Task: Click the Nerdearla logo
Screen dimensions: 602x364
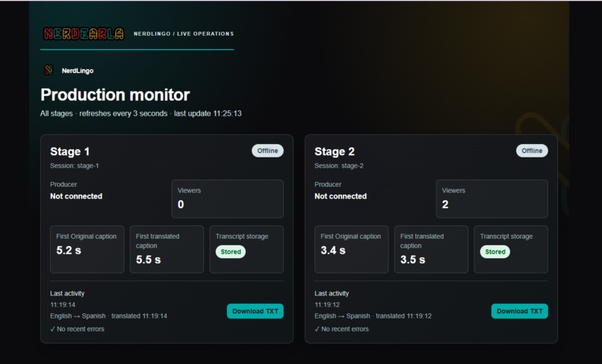Action: 84,34
